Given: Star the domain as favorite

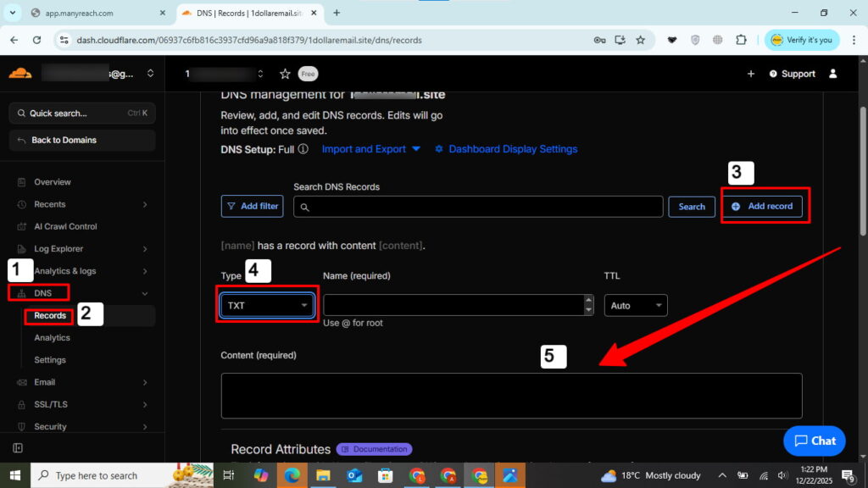Looking at the screenshot, I should 285,74.
